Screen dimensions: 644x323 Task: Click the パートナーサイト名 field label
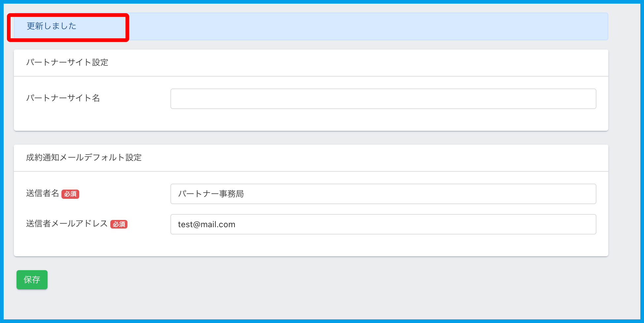[63, 98]
